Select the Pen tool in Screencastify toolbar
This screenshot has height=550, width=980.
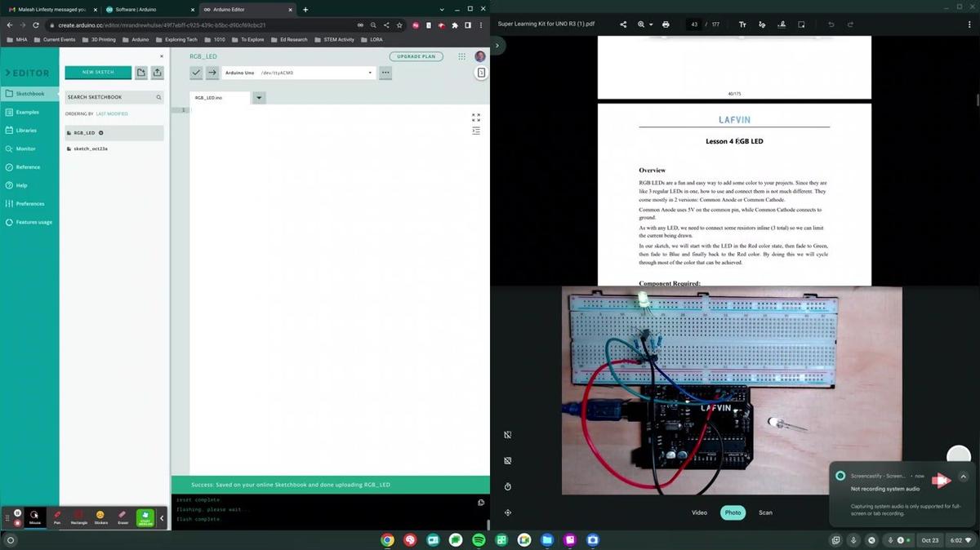(x=57, y=517)
